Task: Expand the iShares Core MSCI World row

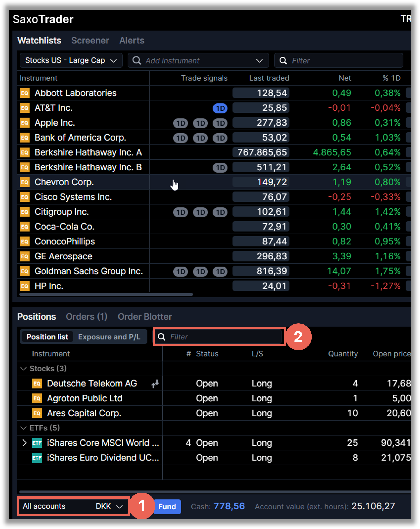Action: point(24,443)
